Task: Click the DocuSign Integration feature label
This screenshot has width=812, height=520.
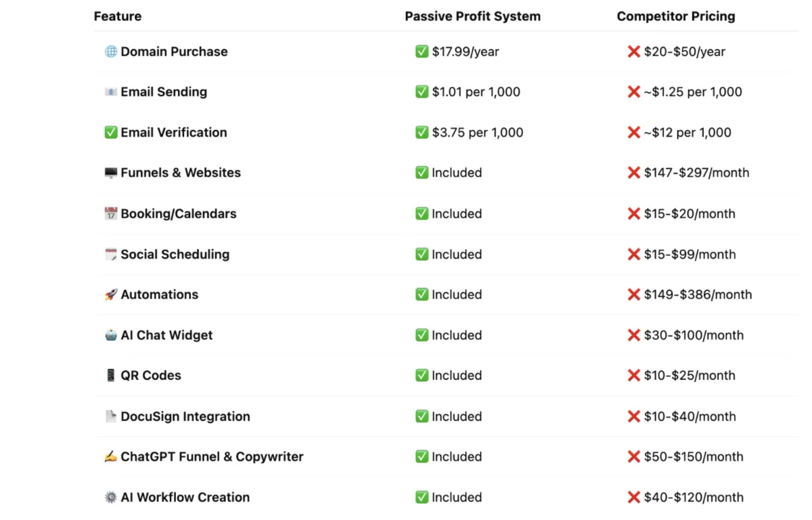Action: (x=185, y=416)
